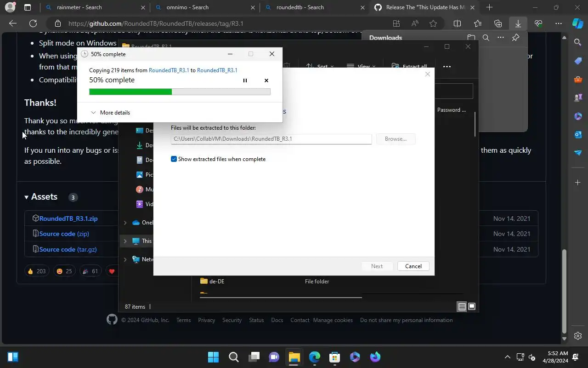Toggle split screen view in Edge

click(x=458, y=23)
